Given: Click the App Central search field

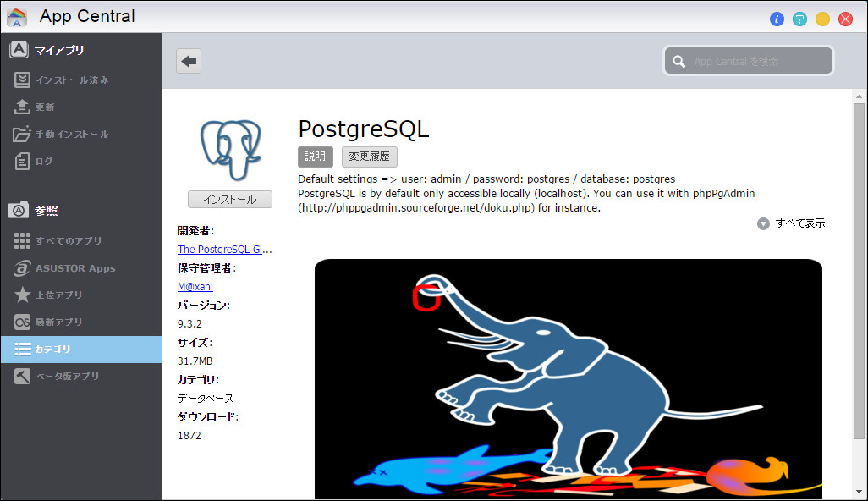Looking at the screenshot, I should click(748, 60).
